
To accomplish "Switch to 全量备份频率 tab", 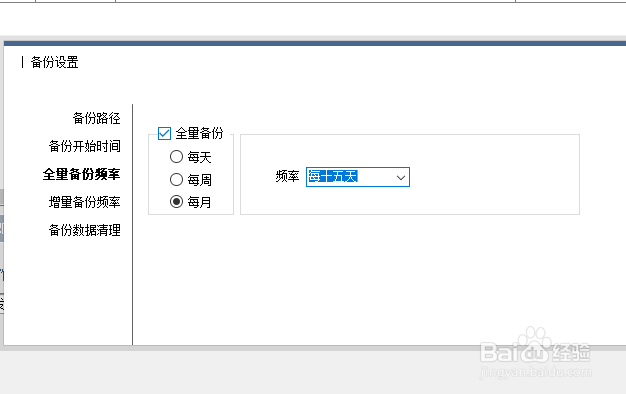I will coord(81,174).
